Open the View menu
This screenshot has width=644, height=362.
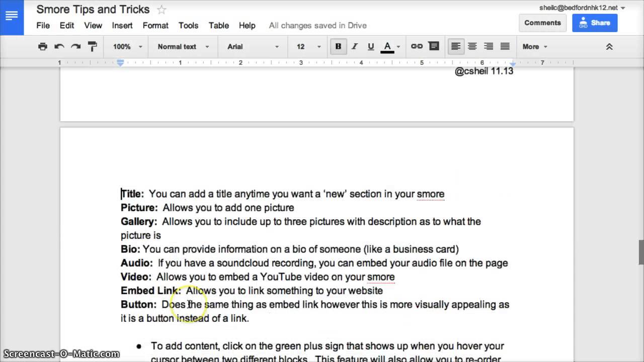pos(93,25)
